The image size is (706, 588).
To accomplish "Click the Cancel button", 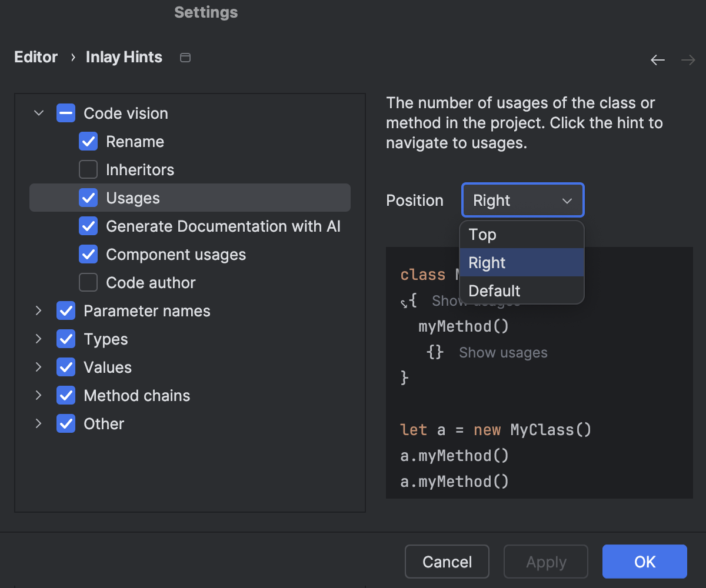I will pyautogui.click(x=447, y=562).
